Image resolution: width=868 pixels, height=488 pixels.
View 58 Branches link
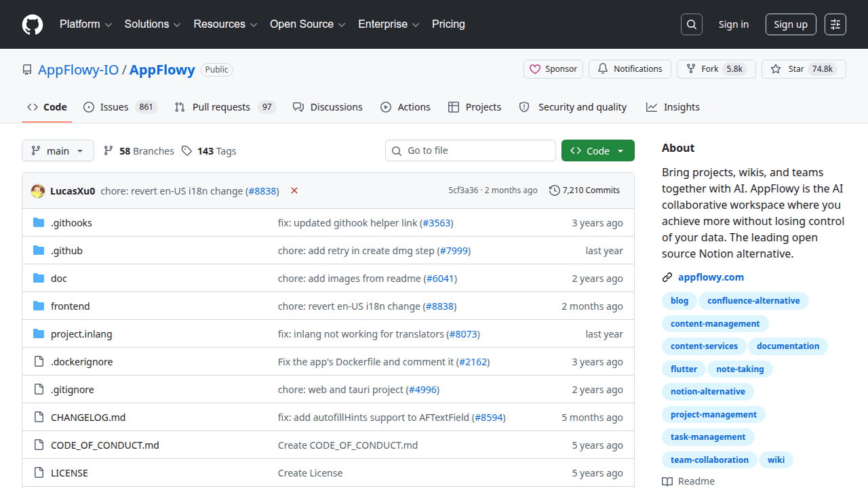click(x=139, y=151)
